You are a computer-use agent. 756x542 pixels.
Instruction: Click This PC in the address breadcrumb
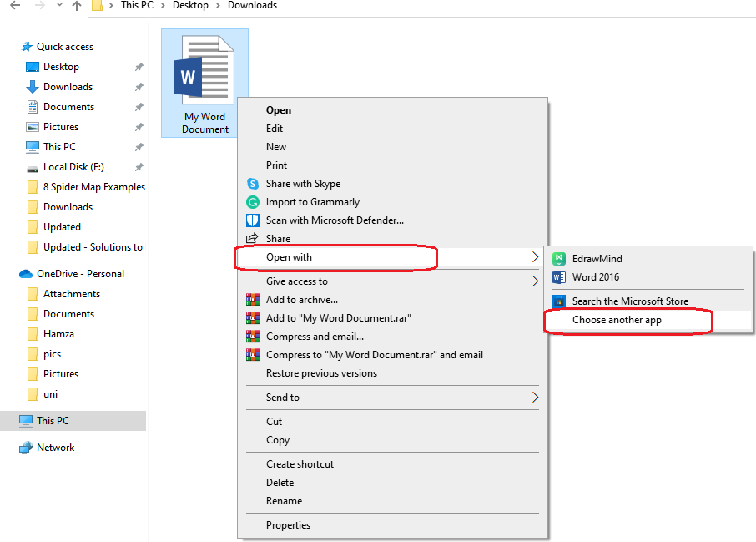click(x=137, y=5)
